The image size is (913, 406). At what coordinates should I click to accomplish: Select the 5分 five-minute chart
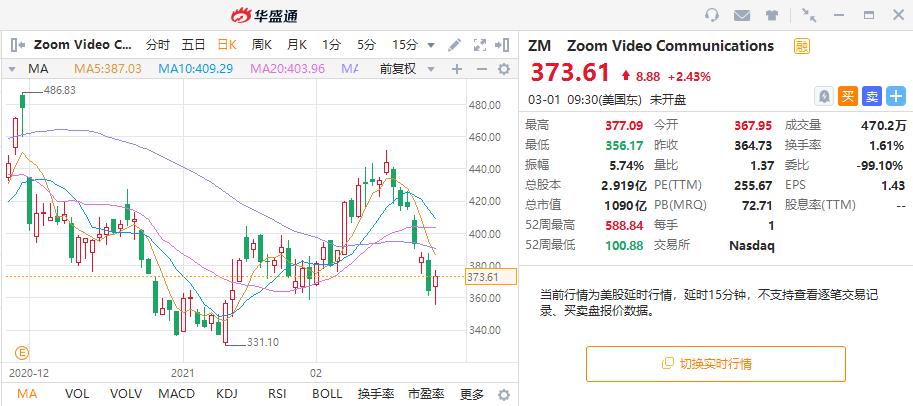tap(366, 45)
